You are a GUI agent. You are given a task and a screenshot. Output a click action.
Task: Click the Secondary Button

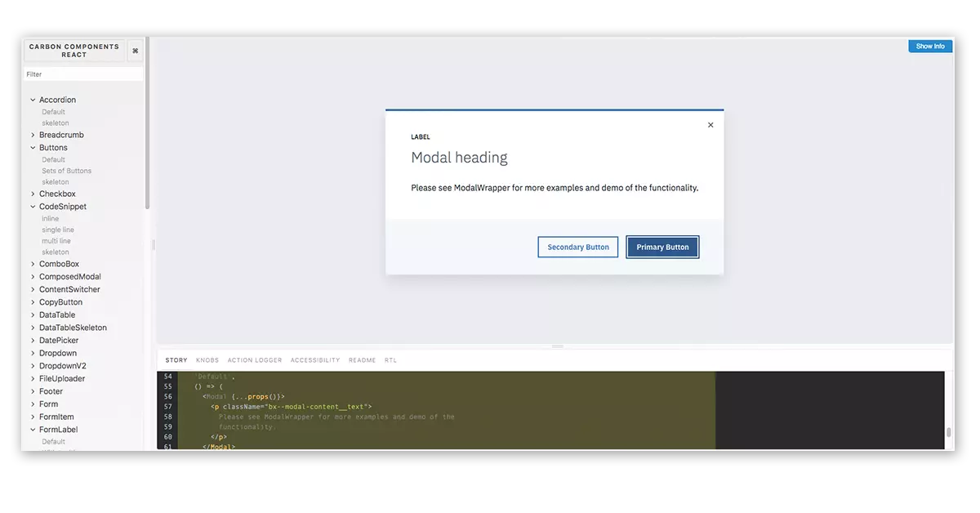(578, 247)
